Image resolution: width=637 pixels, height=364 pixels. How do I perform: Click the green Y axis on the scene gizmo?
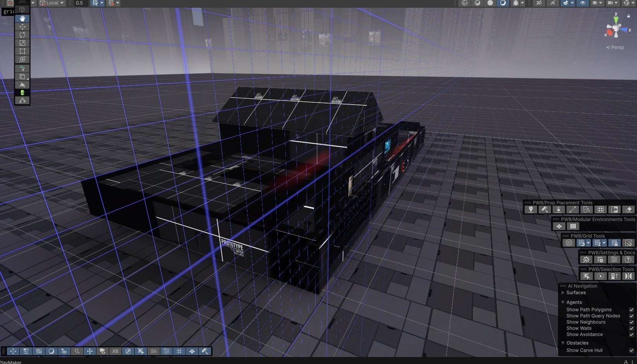[x=616, y=19]
